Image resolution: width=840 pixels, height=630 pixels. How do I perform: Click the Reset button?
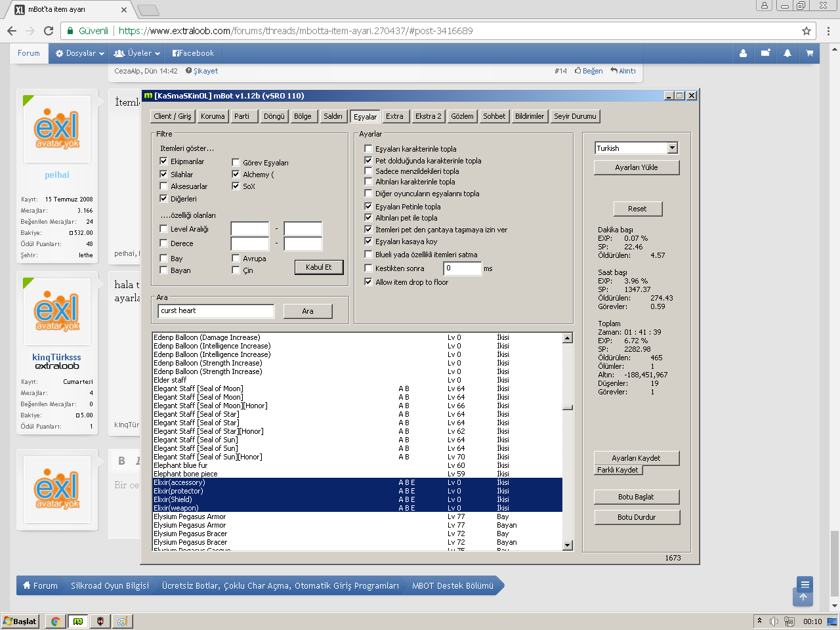637,209
